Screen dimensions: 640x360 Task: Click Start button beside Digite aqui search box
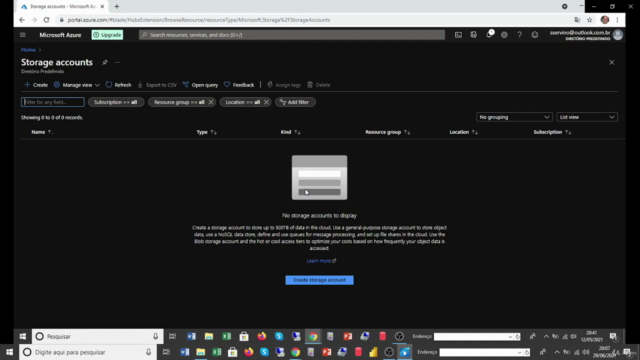tap(9, 352)
